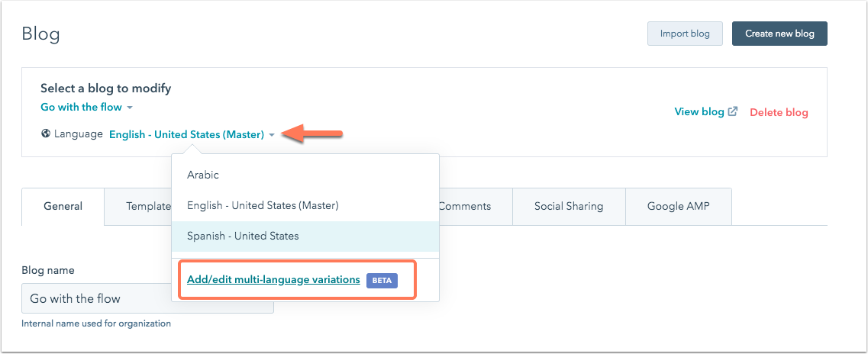This screenshot has height=354, width=868.
Task: Click the 'Blog name' field label
Action: [x=47, y=271]
